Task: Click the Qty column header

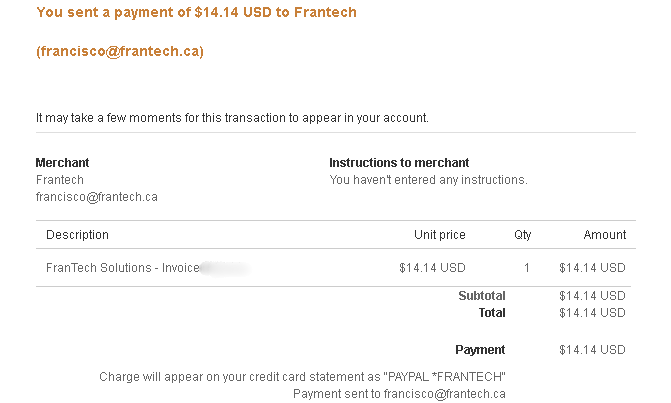Action: 523,235
